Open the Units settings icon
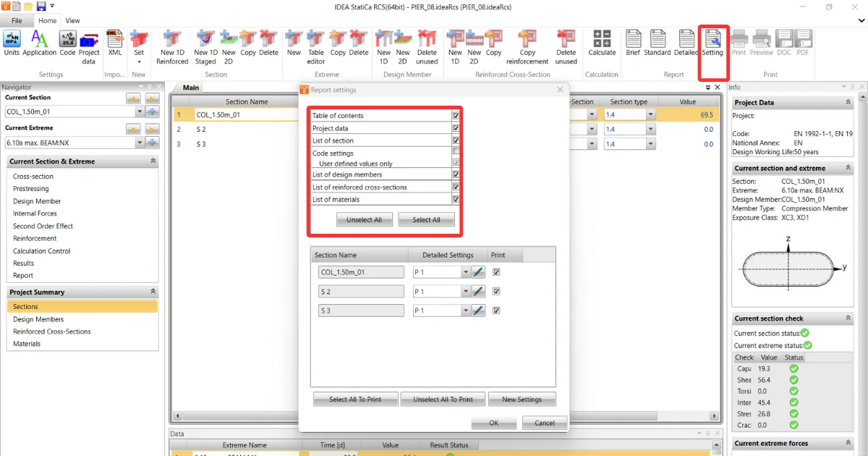 [x=12, y=43]
